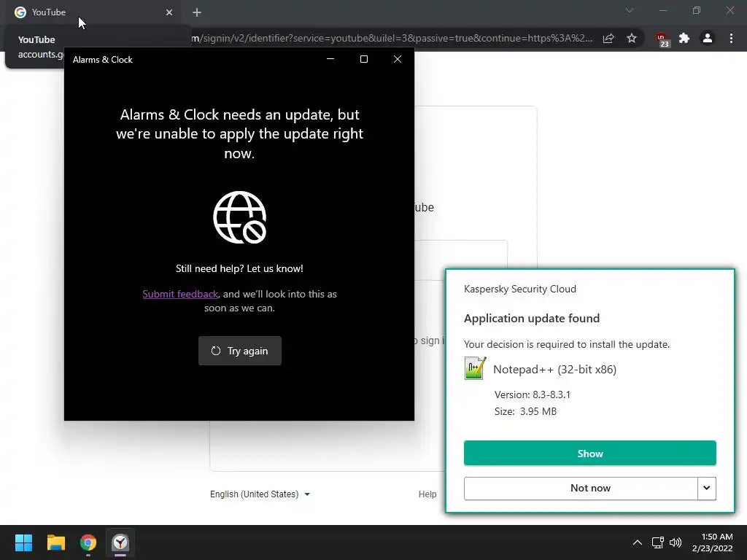Open Windows Start menu
This screenshot has height=560, width=747.
coord(23,542)
